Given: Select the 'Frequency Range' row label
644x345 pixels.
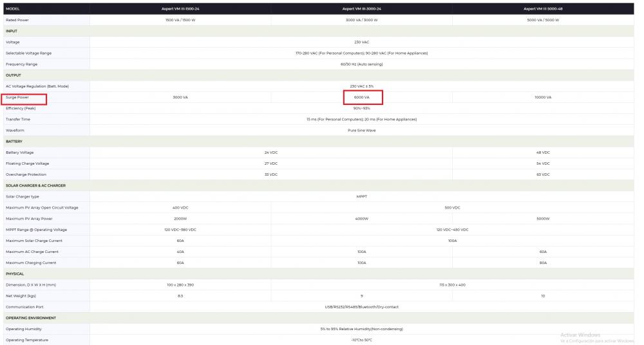Looking at the screenshot, I should 21,64.
